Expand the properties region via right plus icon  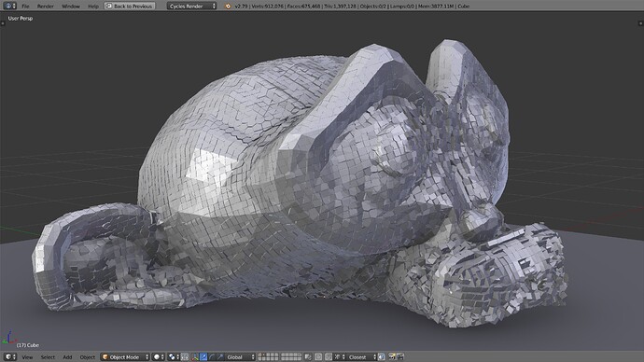click(641, 23)
